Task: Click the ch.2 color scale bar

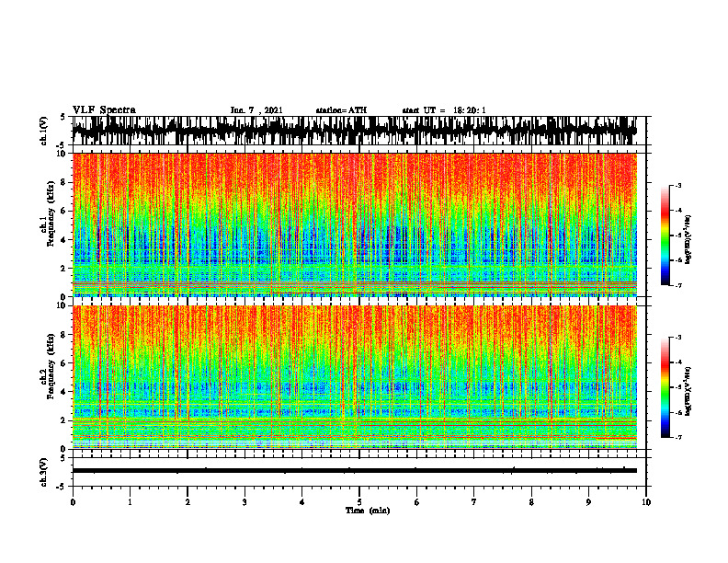Action: click(665, 387)
